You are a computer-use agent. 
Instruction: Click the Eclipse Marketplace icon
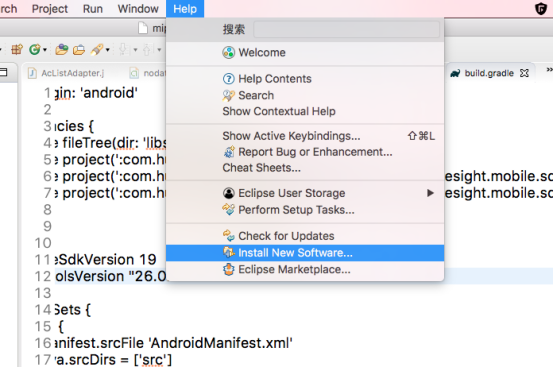coord(229,269)
